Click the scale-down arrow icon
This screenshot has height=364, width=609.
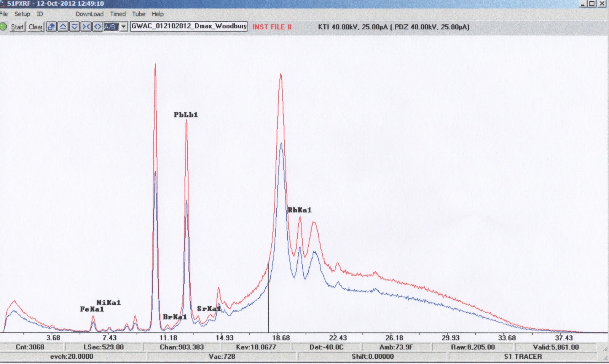tap(75, 27)
